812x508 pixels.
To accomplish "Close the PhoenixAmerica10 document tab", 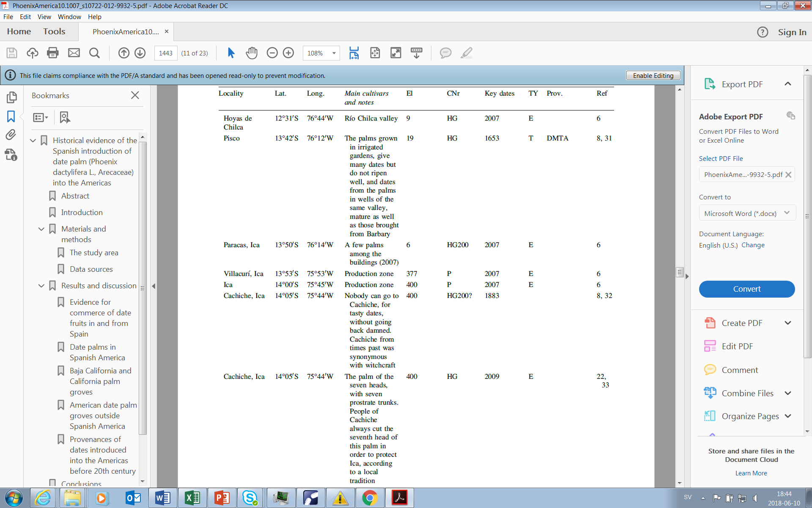I will tap(167, 31).
